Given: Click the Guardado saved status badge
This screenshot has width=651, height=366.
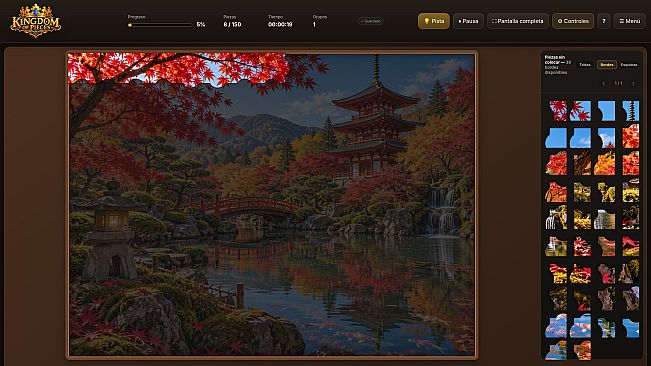Looking at the screenshot, I should pyautogui.click(x=370, y=21).
